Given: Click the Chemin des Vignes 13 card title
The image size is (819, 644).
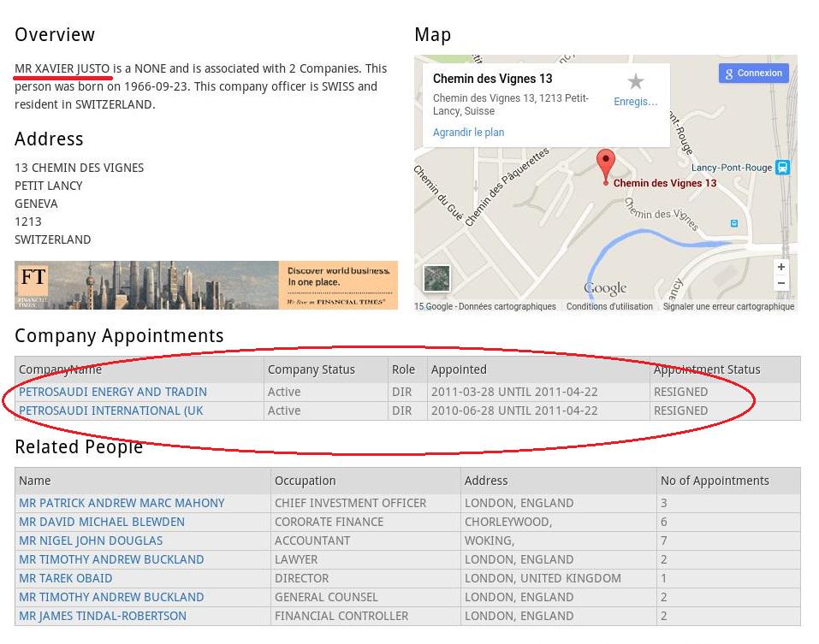Looking at the screenshot, I should pos(493,79).
